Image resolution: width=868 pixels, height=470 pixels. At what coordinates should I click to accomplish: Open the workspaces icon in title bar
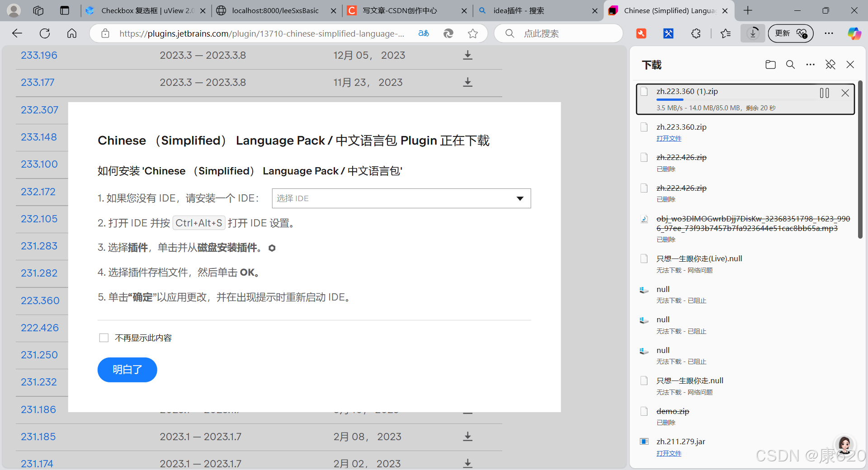coord(38,10)
